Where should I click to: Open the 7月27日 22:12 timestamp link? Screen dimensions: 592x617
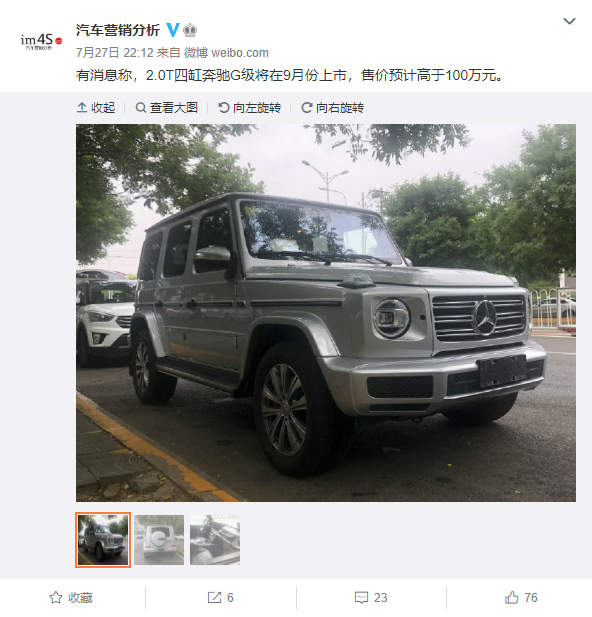pos(115,53)
